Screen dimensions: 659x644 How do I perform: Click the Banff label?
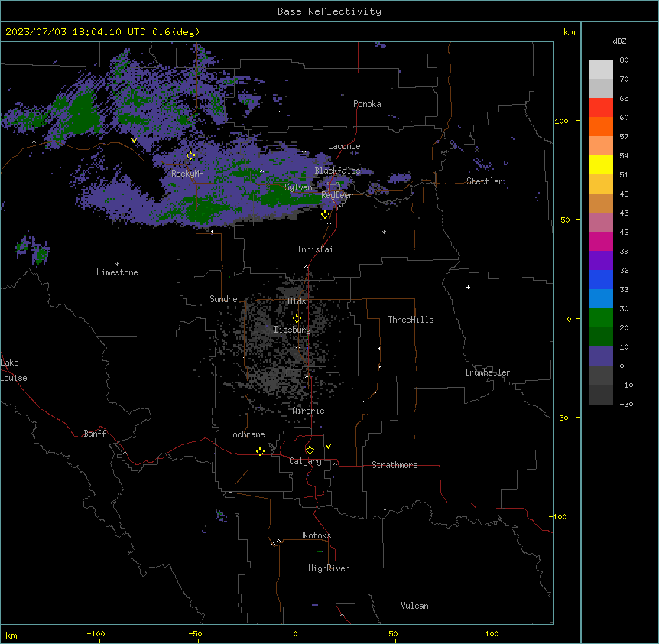(x=95, y=434)
